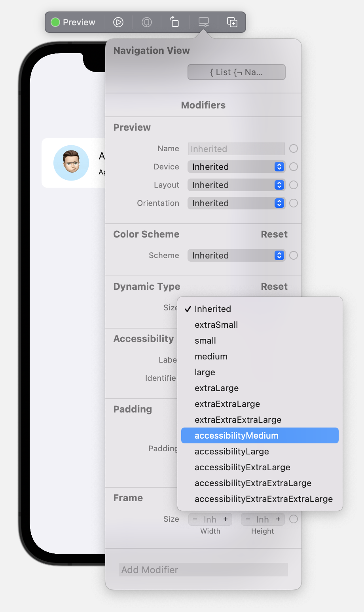The height and width of the screenshot is (612, 364).
Task: Click the List code snippet button
Action: 236,72
